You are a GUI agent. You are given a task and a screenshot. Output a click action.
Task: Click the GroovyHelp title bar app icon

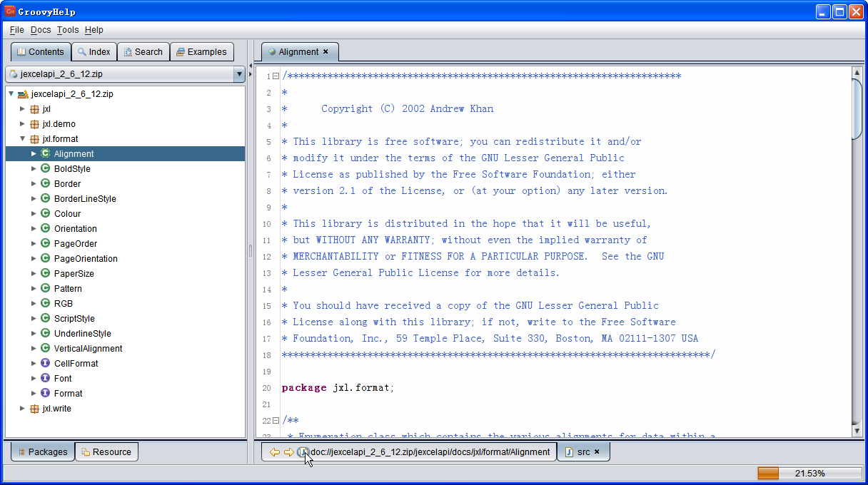coord(10,11)
